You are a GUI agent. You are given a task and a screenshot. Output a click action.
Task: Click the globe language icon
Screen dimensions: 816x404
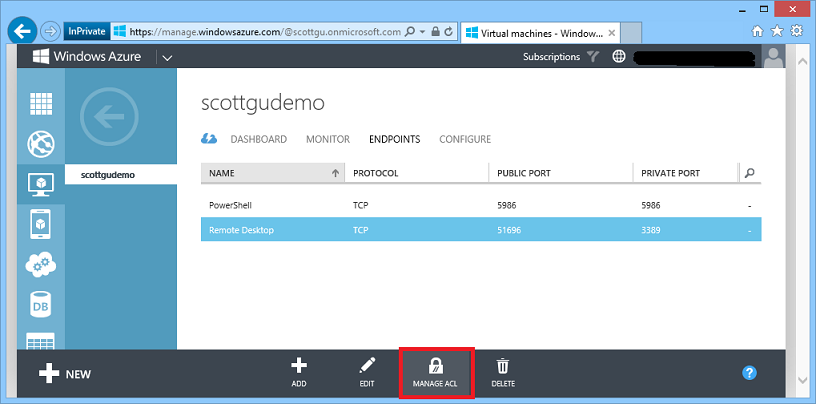pyautogui.click(x=619, y=57)
